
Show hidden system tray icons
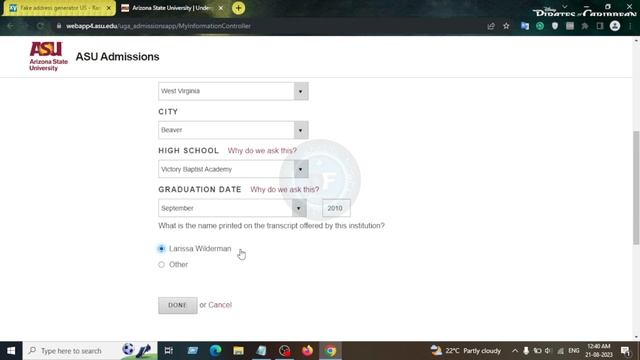coord(515,351)
